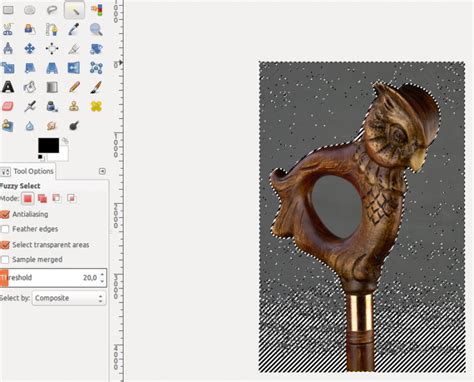This screenshot has height=382, width=474.
Task: Select the Fuzzy Select magic wand tool
Action: pyautogui.click(x=74, y=10)
